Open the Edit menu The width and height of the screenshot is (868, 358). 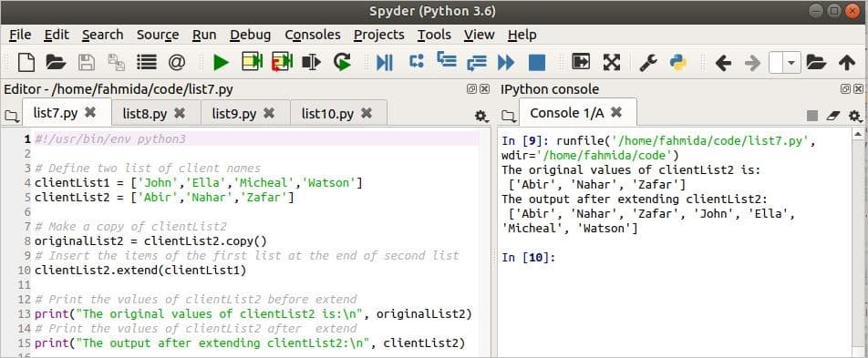[x=57, y=35]
